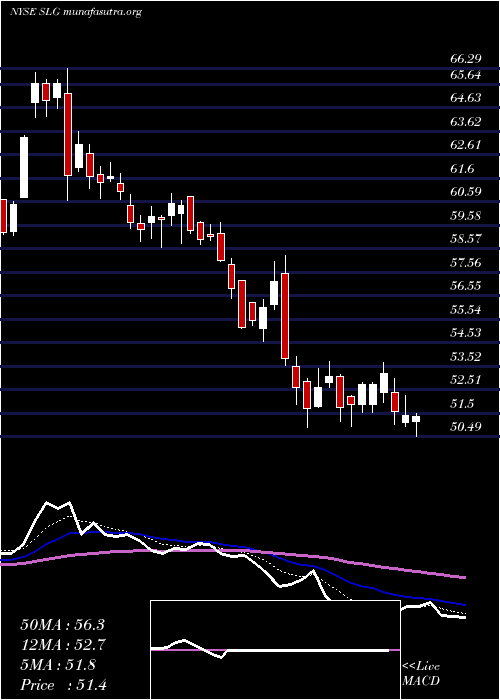
Task: Click the last candle on the right near 51.5
Action: click(x=416, y=419)
